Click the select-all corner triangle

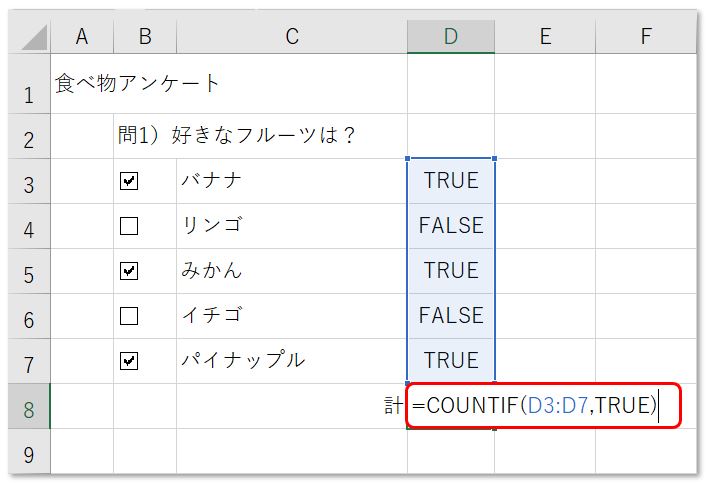(33, 37)
